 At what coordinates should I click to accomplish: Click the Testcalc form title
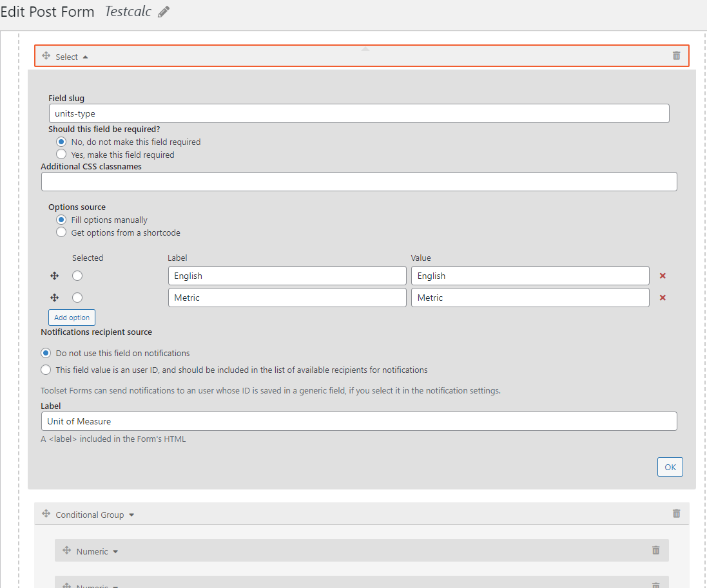pyautogui.click(x=128, y=12)
